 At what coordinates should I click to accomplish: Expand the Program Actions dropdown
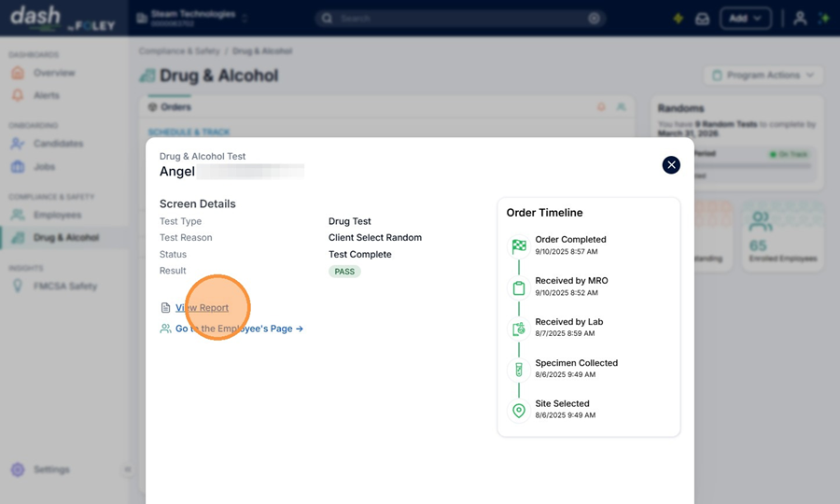tap(763, 75)
